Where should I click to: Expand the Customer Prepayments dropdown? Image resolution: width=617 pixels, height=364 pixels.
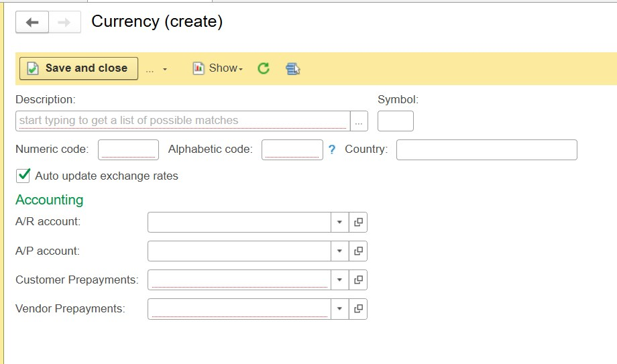click(x=339, y=280)
